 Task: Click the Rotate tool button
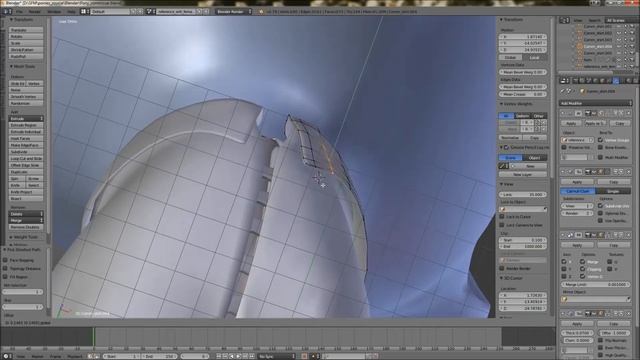(26, 36)
